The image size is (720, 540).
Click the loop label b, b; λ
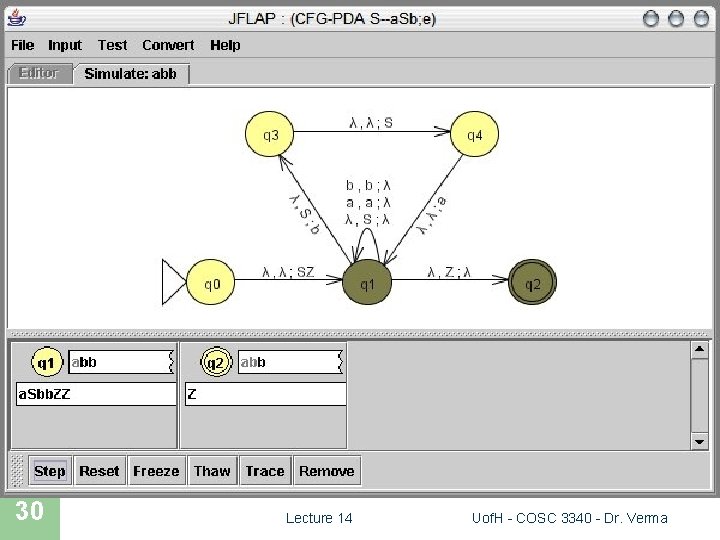pyautogui.click(x=368, y=185)
